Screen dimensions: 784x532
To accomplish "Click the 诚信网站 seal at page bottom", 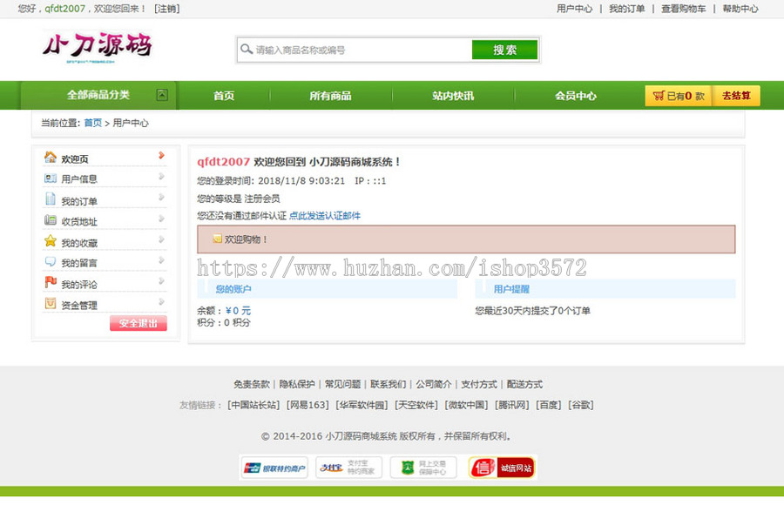I will coord(501,467).
